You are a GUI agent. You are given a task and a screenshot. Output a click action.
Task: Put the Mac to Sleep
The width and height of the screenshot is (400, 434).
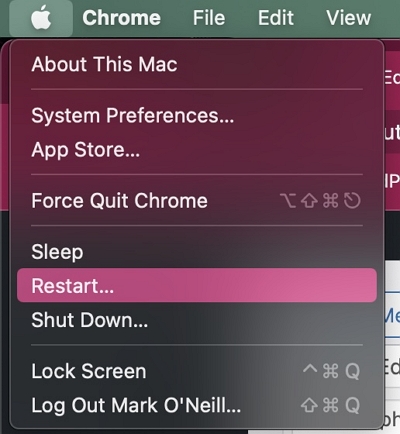(x=197, y=252)
